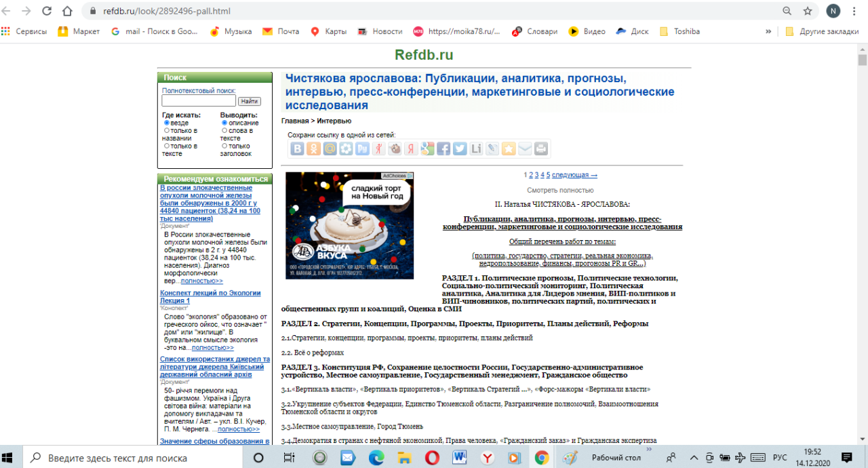Open Windows notification center icon
868x468 pixels.
[x=846, y=457]
